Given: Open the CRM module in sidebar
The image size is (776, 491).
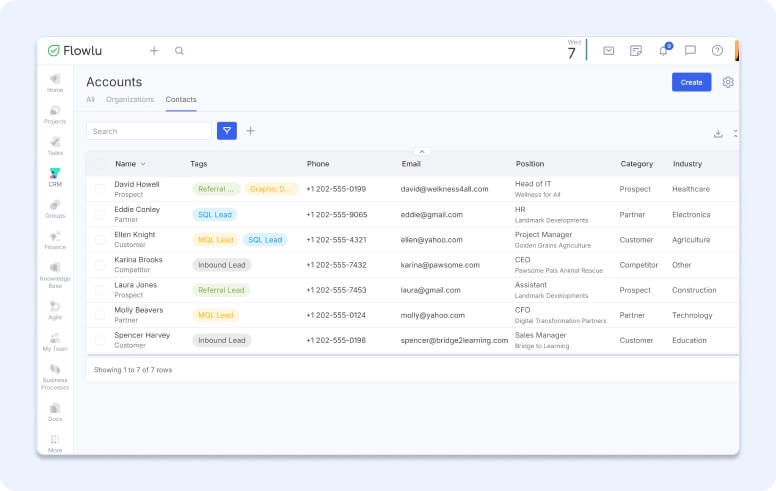Looking at the screenshot, I should 55,176.
